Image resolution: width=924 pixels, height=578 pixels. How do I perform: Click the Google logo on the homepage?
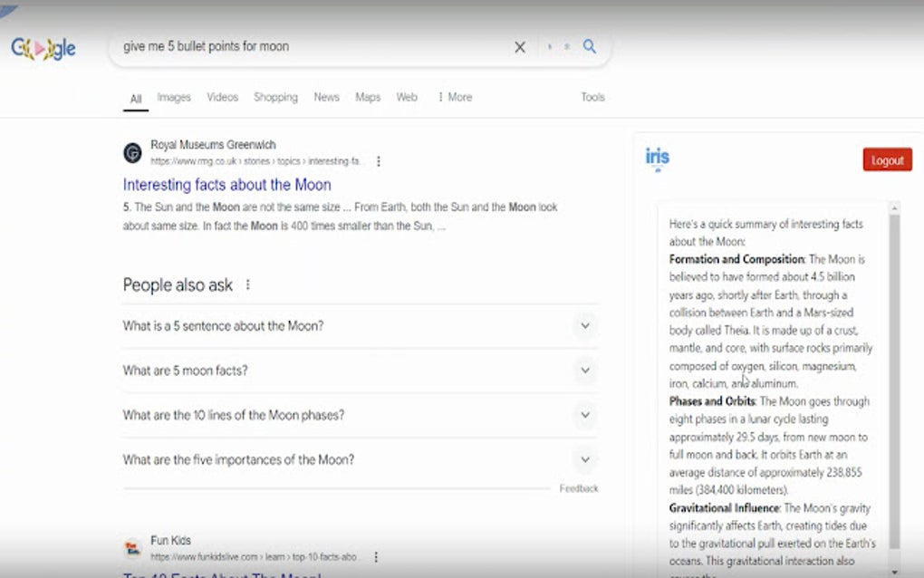(42, 47)
